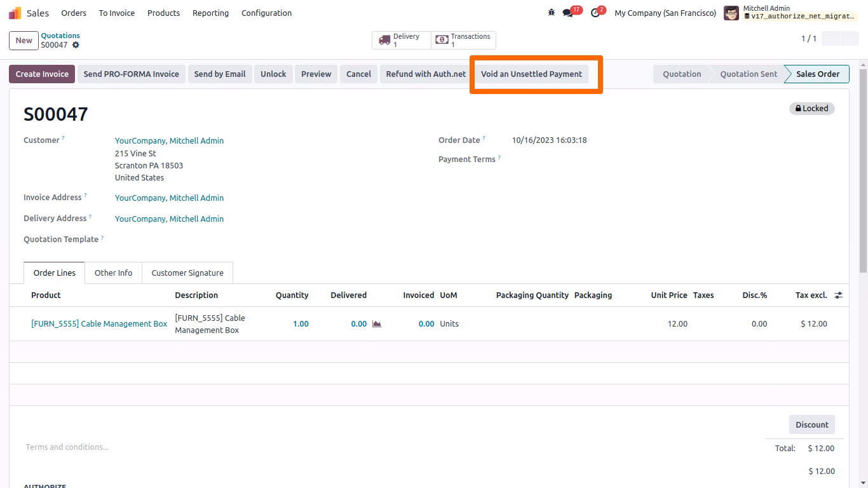Image resolution: width=868 pixels, height=488 pixels.
Task: Click the Terms and conditions field
Action: (67, 447)
